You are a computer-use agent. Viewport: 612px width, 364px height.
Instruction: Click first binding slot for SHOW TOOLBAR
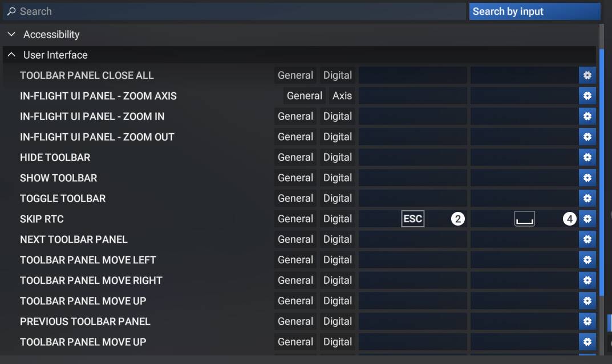pos(412,178)
